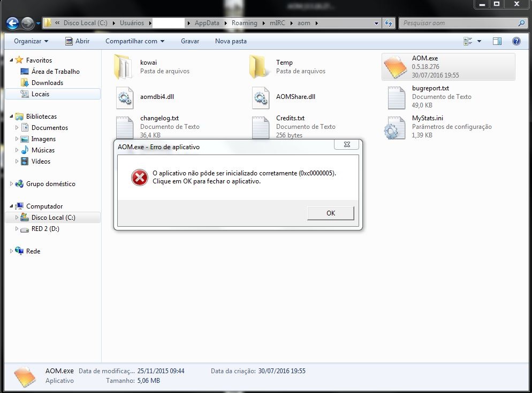Open the Compartilhar com menu
Viewport: 532px width, 393px height.
[135, 41]
